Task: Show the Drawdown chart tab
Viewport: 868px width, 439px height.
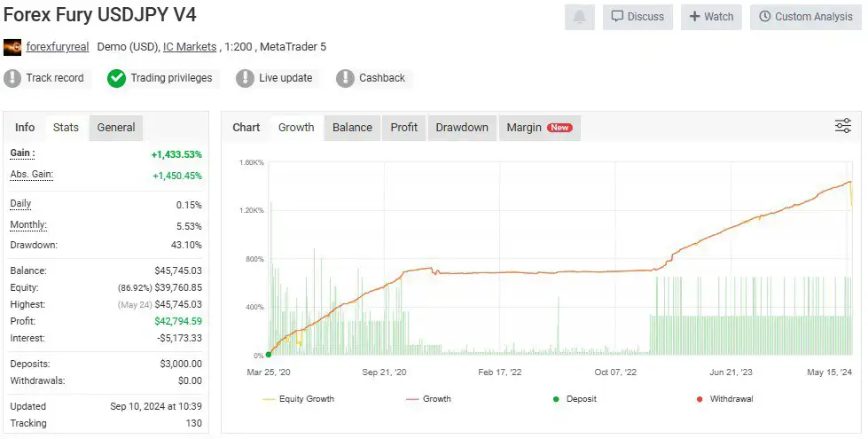Action: click(x=462, y=127)
